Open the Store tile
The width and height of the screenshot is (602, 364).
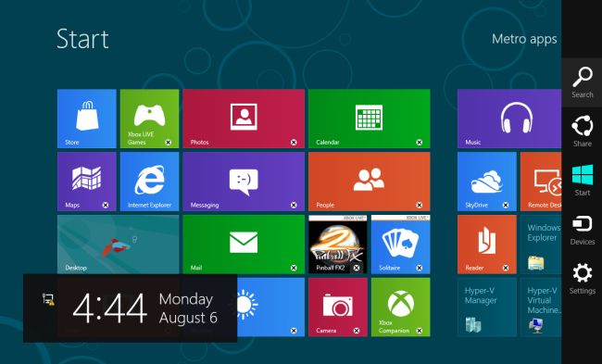click(x=87, y=119)
